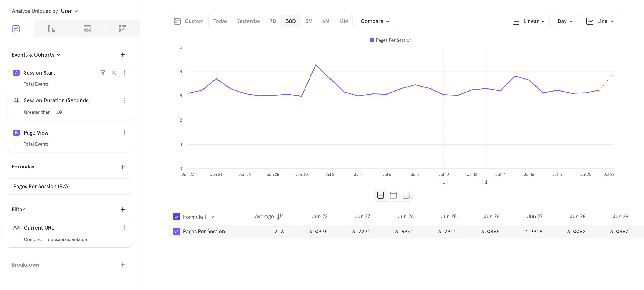The image size is (644, 290).
Task: Switch date range to 3M
Action: click(x=309, y=21)
